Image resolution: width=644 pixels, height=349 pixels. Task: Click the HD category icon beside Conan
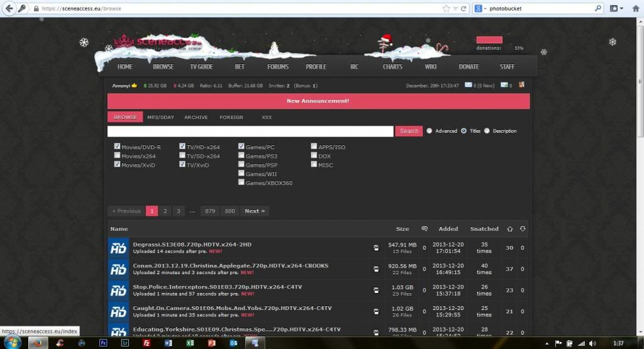[118, 269]
